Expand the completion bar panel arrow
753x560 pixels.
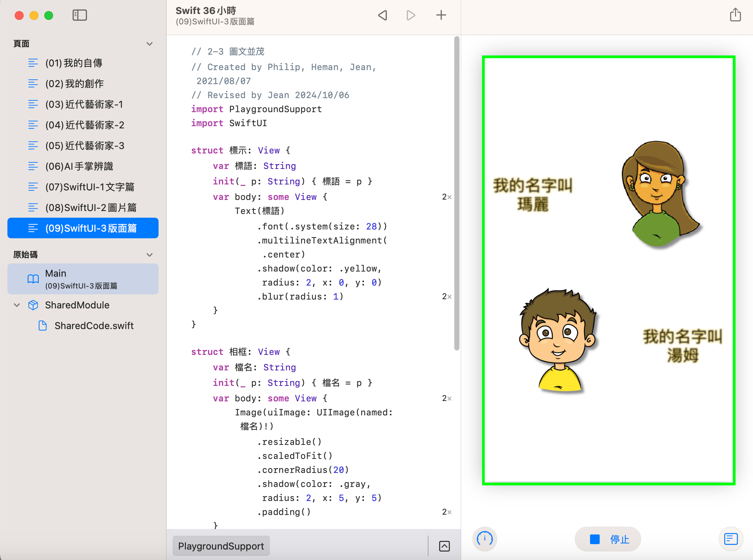tap(444, 546)
